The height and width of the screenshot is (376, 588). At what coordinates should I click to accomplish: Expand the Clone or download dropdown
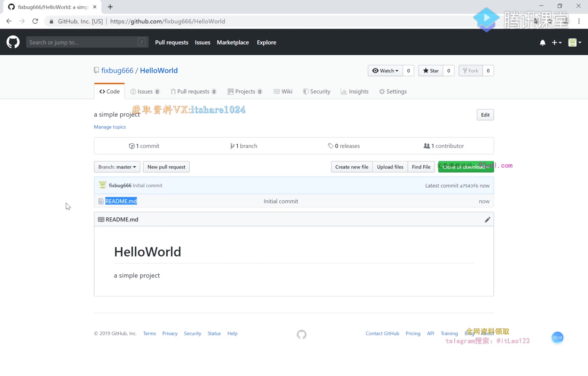466,167
